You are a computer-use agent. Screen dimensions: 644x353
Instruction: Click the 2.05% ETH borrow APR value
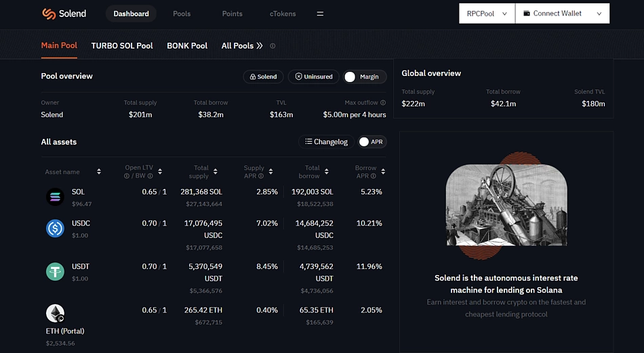pyautogui.click(x=371, y=310)
